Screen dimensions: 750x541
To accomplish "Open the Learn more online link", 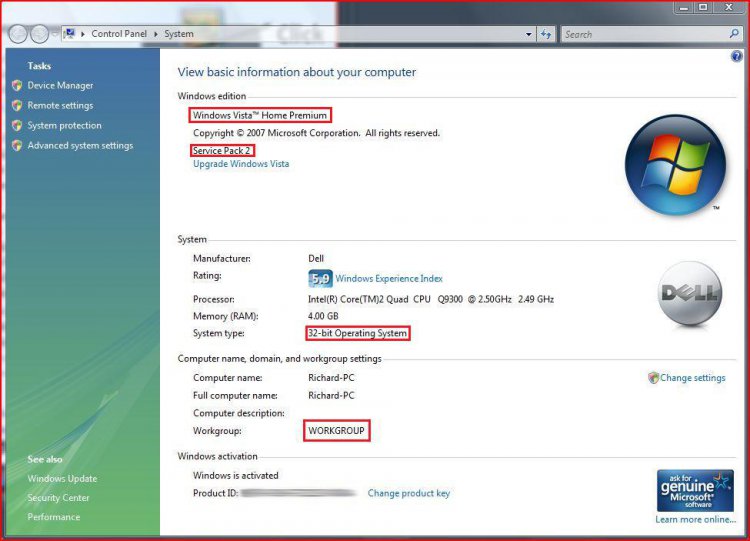I will (x=695, y=519).
